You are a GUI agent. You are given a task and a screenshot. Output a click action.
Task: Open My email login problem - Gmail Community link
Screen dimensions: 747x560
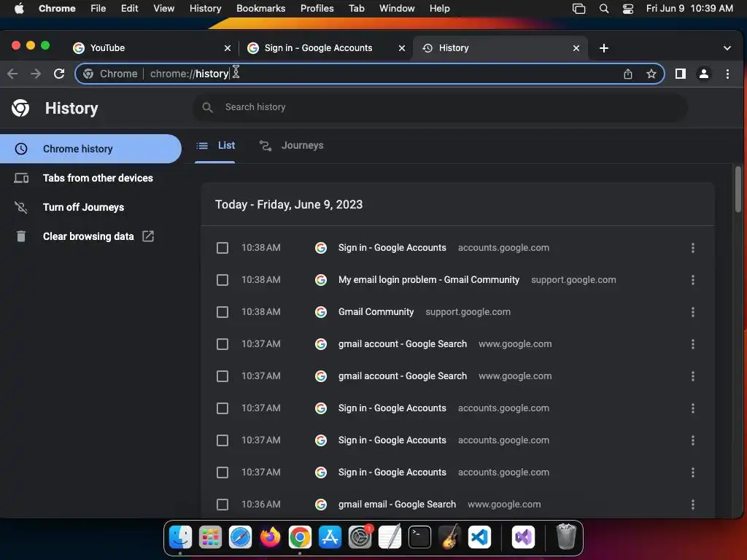429,280
